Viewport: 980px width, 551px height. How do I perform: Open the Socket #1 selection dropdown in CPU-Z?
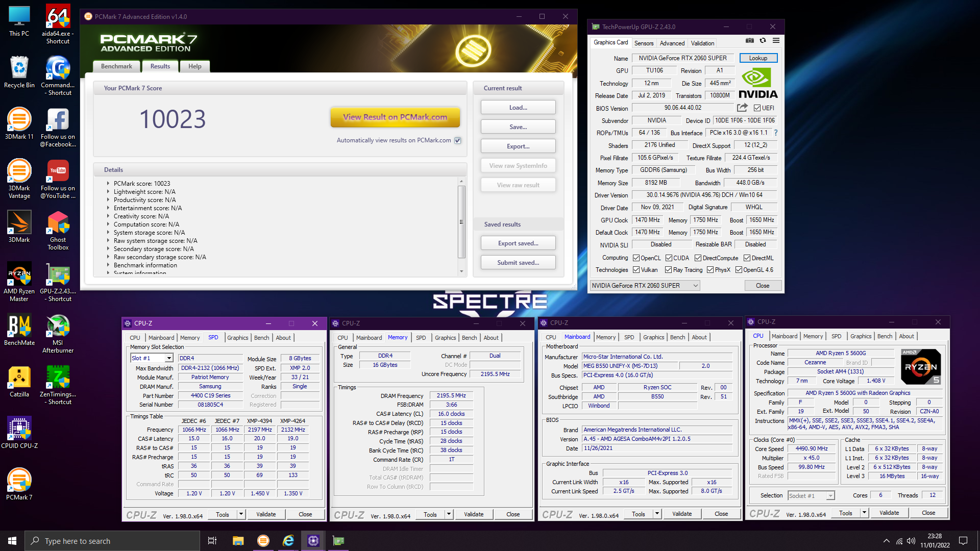pos(811,495)
